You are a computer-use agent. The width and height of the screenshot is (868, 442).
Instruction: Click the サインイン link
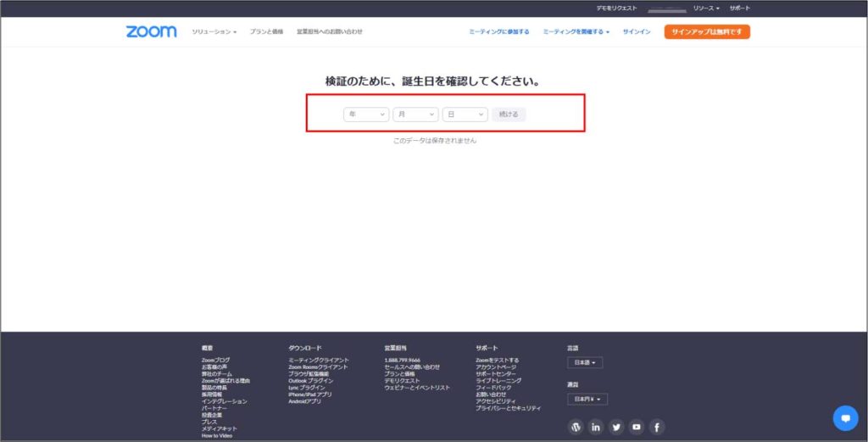[x=637, y=31]
